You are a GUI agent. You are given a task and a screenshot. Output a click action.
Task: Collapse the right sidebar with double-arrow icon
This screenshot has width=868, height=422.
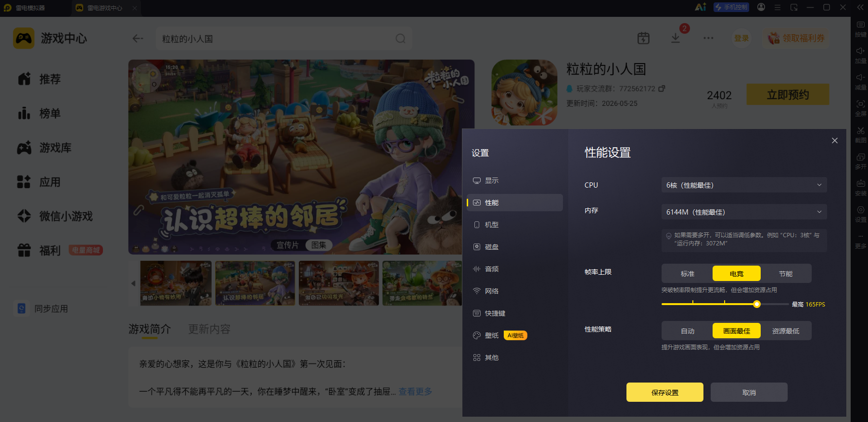[860, 7]
